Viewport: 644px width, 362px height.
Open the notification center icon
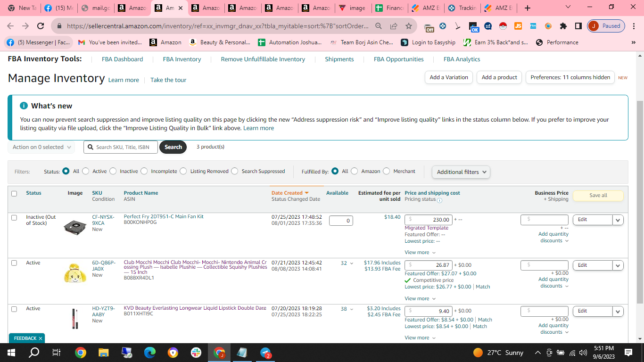[x=628, y=352]
